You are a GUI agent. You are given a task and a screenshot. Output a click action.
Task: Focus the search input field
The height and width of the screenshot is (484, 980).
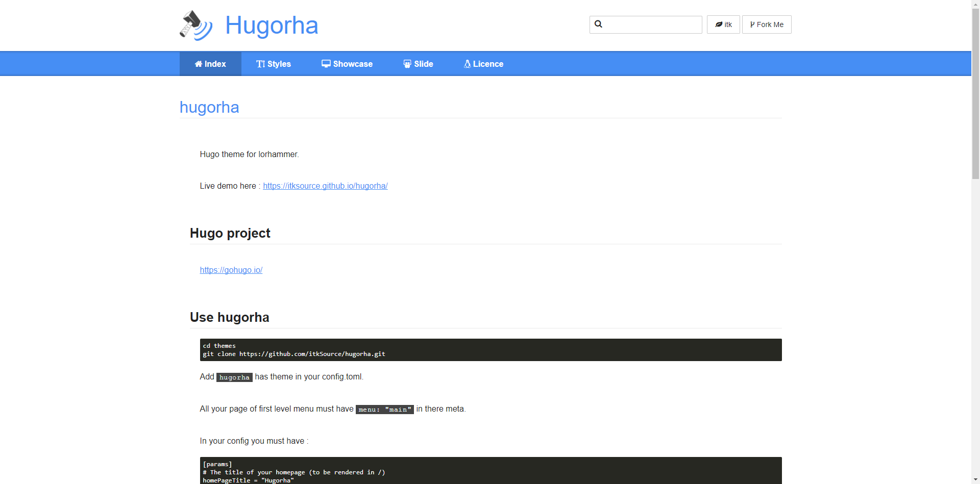pos(646,24)
